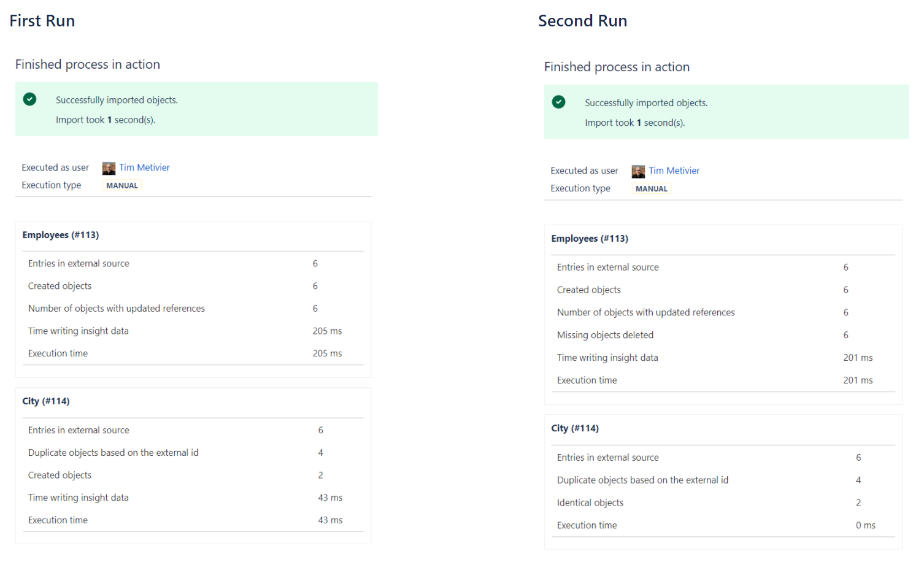Click Tim Metivier's avatar in Second Run

[x=638, y=171]
